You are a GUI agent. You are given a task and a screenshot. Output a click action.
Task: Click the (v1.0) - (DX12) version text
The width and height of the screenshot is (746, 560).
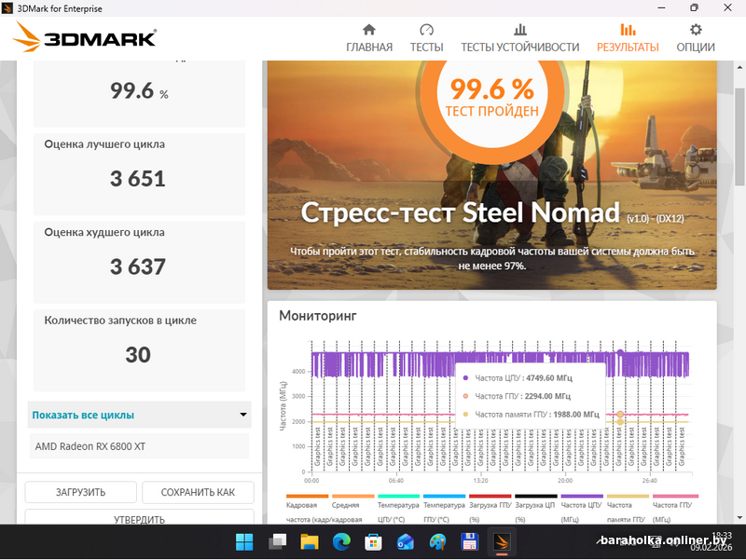pos(656,219)
